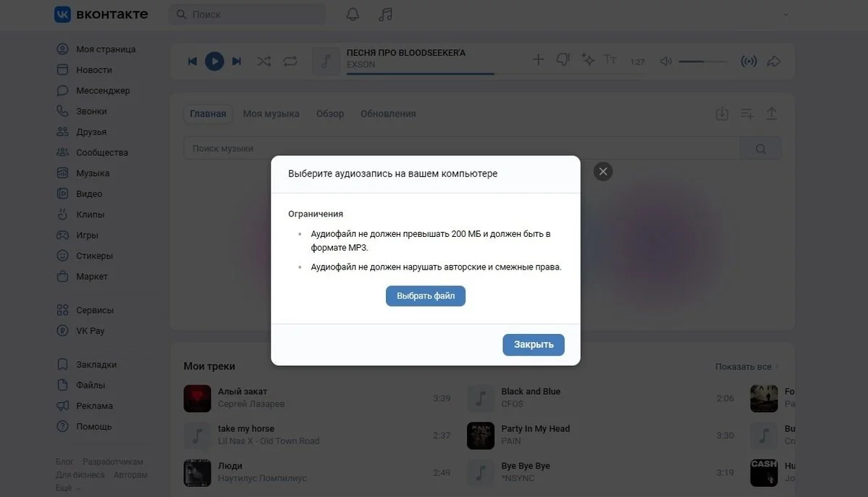Viewport: 868px width, 497px height.
Task: Add current track with plus icon
Action: (x=538, y=59)
